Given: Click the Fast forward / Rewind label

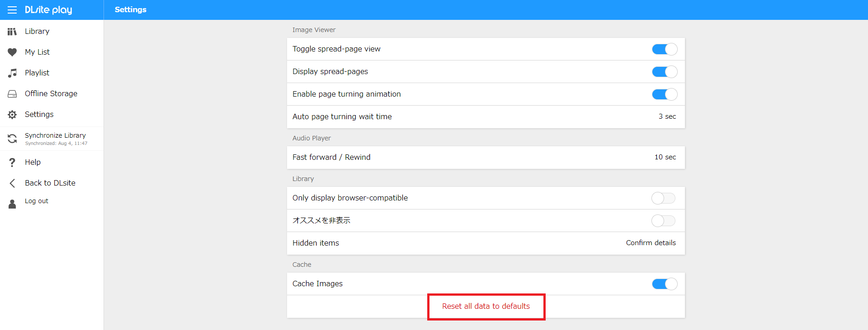Looking at the screenshot, I should coord(331,157).
